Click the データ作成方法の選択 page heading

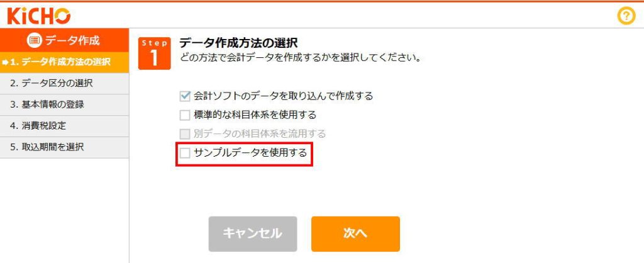click(x=238, y=42)
